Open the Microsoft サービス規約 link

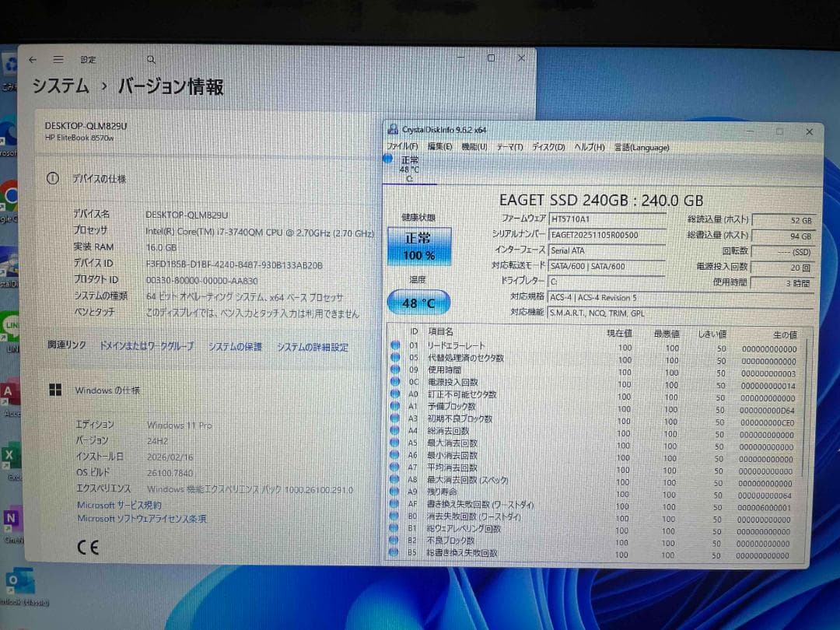point(119,505)
